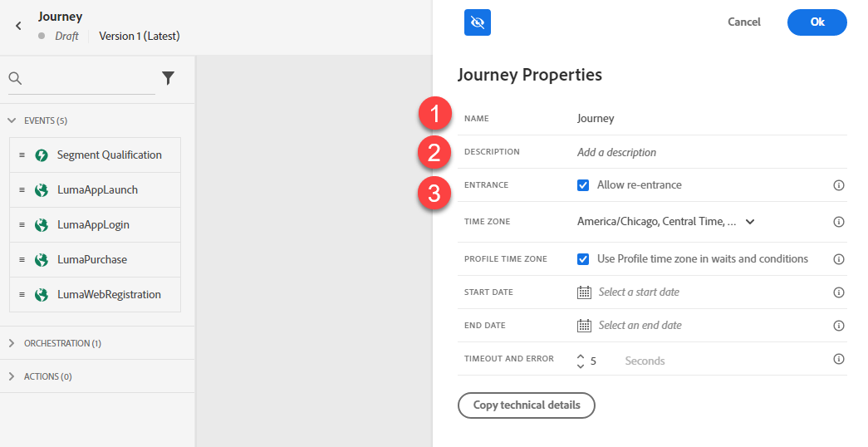Click Copy technical details button
This screenshot has height=447, width=868.
tap(527, 405)
